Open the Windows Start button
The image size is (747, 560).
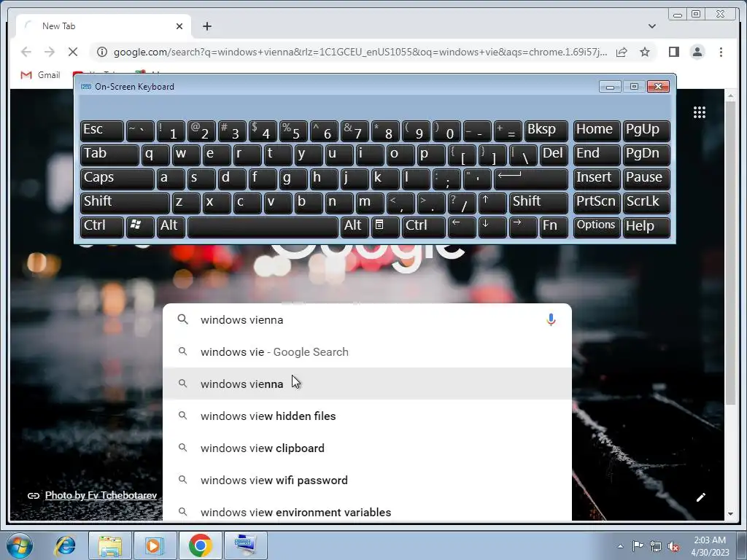(20, 545)
